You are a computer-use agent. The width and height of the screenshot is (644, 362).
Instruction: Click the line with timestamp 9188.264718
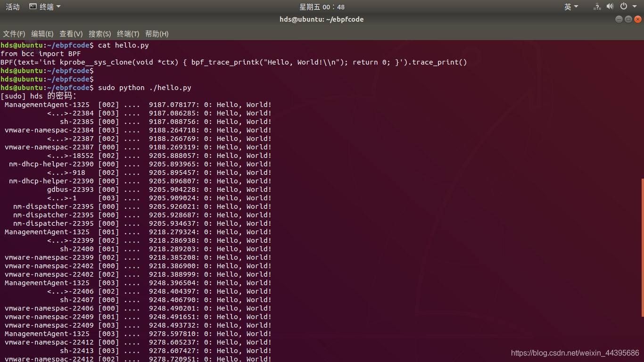point(138,130)
